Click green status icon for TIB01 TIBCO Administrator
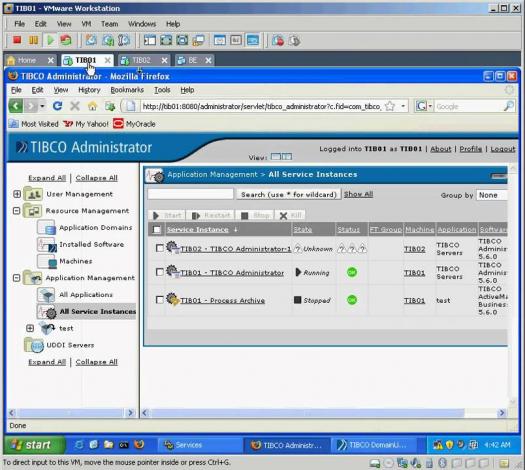This screenshot has width=525, height=470. pos(352,272)
